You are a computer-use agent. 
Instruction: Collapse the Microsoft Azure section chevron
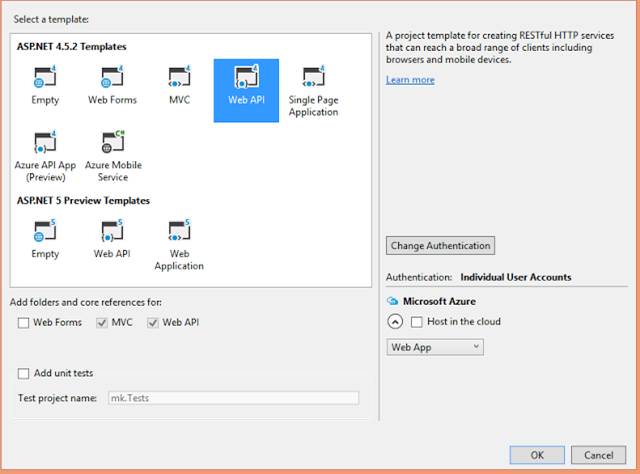pos(395,322)
